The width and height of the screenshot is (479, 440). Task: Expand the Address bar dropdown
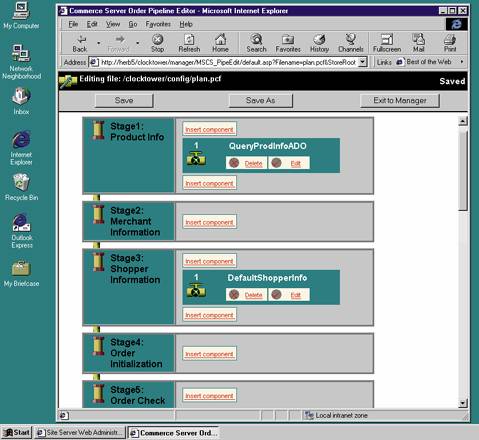(x=363, y=62)
